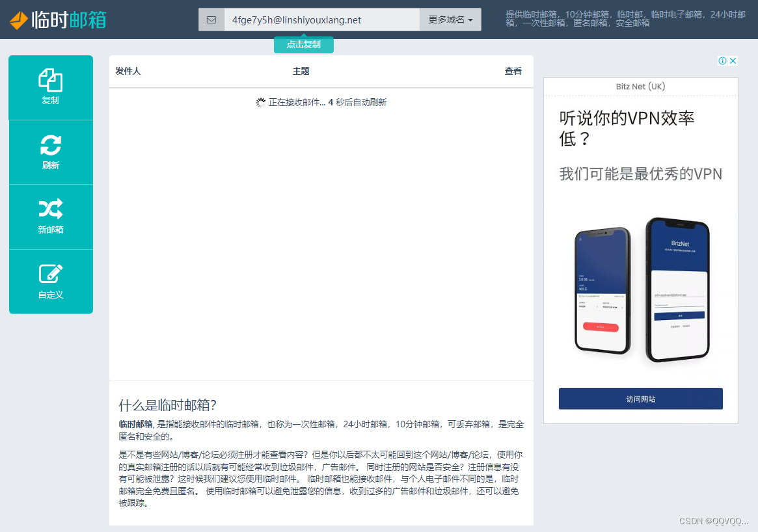Screen dimensions: 758x532
Task: Click the 临时邮箱 logo icon
Action: 19,20
